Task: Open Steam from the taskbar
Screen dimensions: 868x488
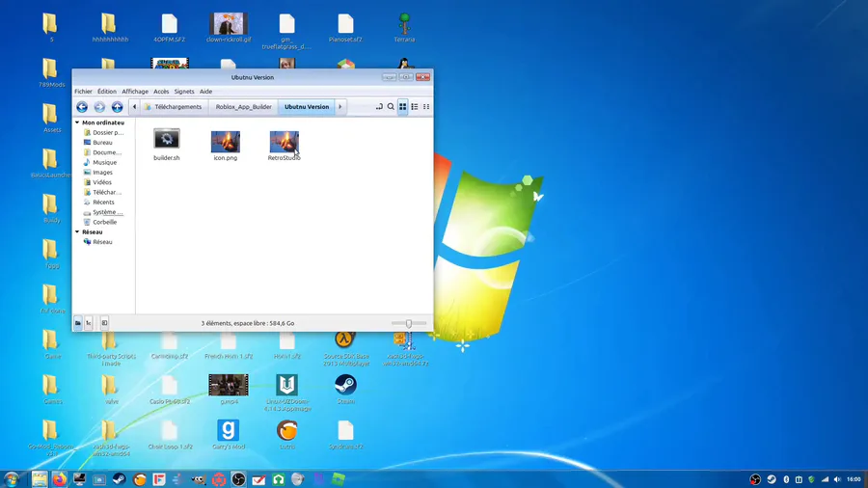Action: click(119, 479)
